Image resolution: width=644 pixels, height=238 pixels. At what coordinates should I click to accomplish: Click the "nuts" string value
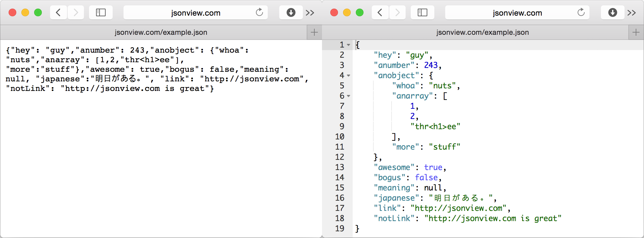(x=442, y=86)
